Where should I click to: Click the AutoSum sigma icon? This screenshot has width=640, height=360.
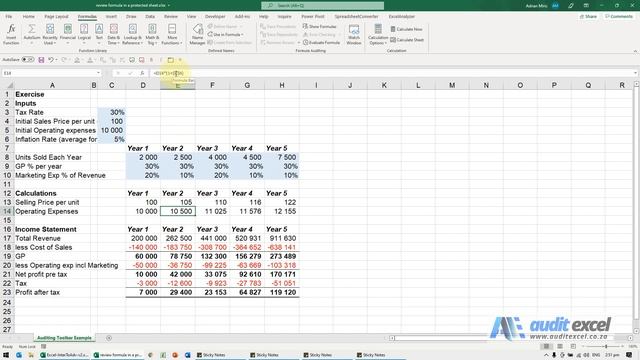click(31, 29)
